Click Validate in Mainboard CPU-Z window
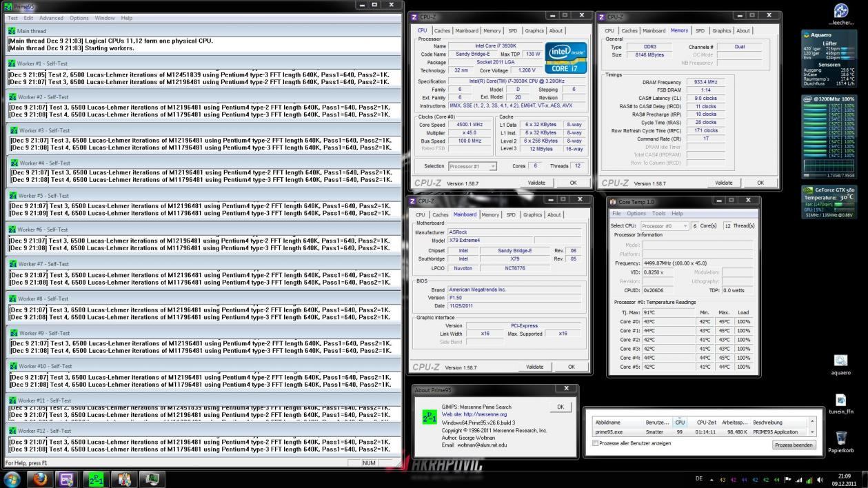The image size is (868, 488). point(534,367)
